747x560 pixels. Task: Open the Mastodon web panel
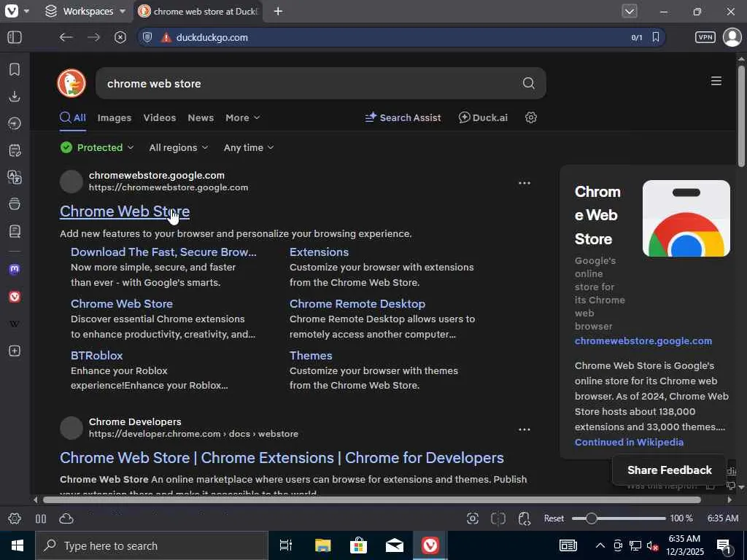click(x=15, y=270)
